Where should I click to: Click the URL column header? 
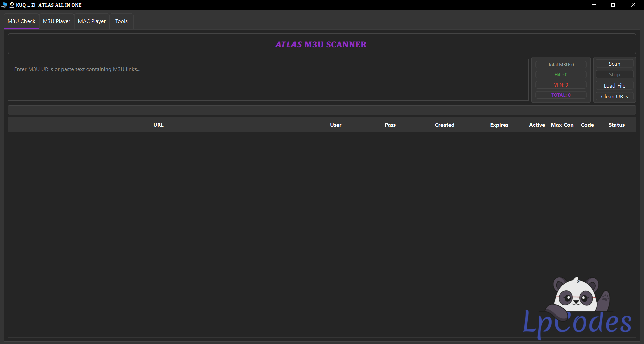(x=158, y=125)
